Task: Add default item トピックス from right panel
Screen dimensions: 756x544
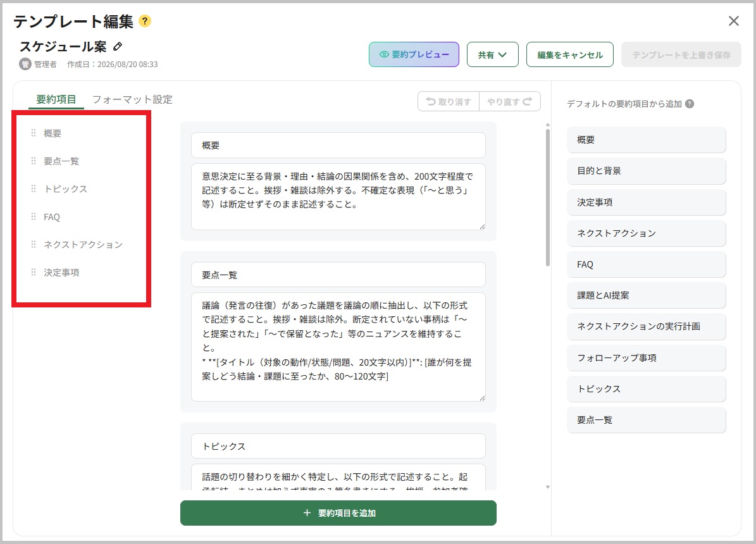Action: tap(646, 389)
